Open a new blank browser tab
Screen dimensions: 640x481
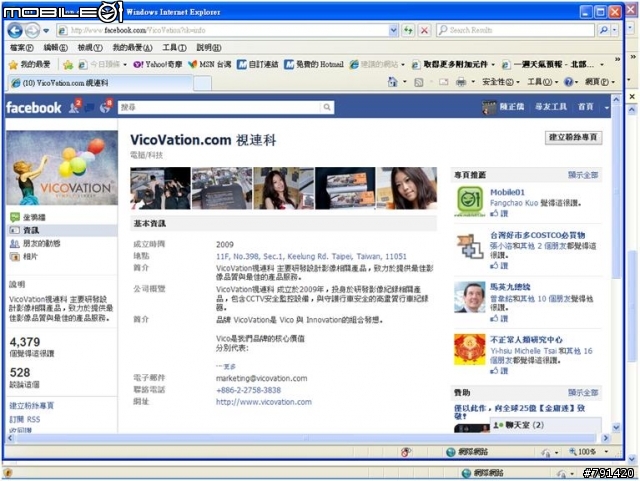tap(202, 83)
